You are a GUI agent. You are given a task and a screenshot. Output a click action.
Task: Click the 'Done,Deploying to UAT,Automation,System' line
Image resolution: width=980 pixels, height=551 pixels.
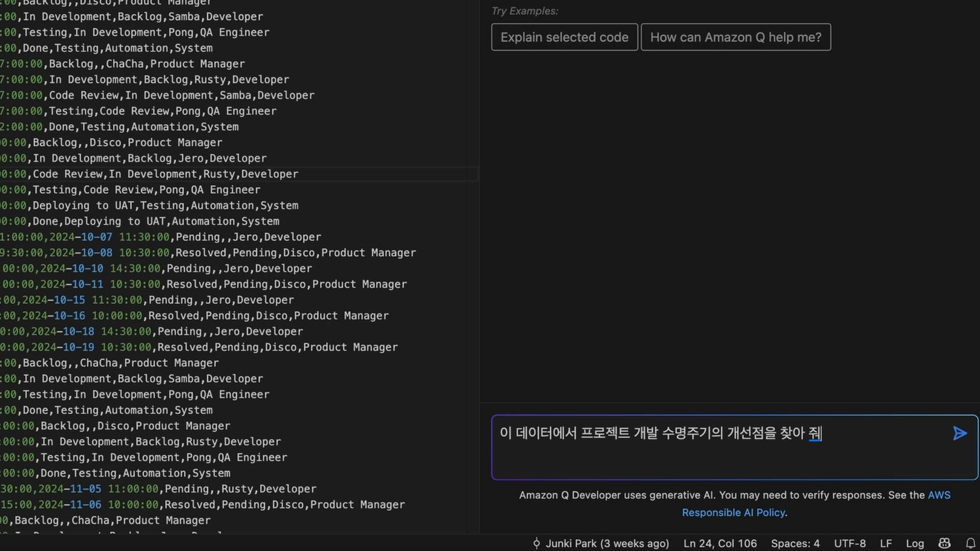[156, 221]
